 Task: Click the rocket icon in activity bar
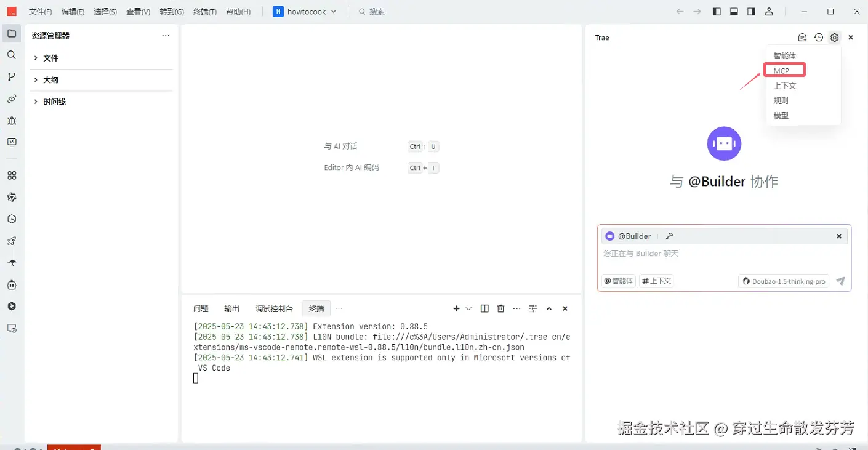[x=12, y=241]
